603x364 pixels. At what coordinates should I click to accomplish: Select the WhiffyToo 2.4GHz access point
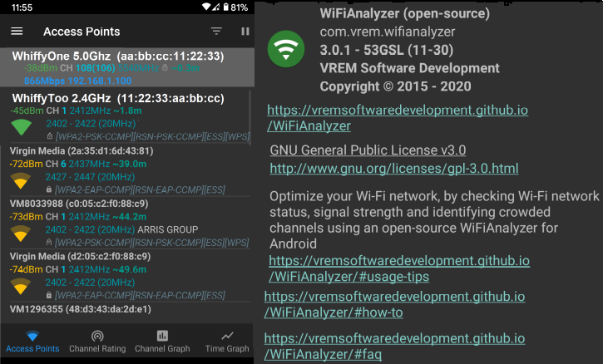pyautogui.click(x=126, y=117)
